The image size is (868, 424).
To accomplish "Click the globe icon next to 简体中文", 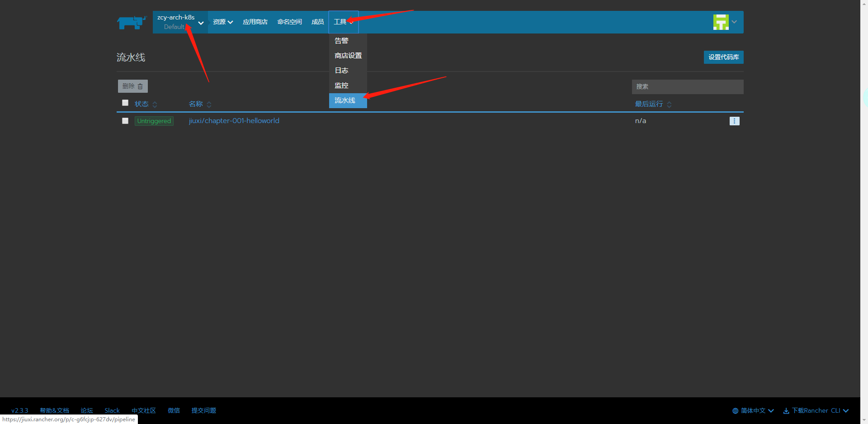I will coord(735,411).
